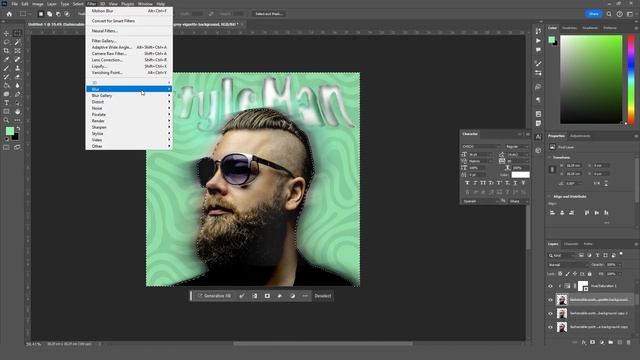Hide the background copy 2 layer
The image size is (640, 360).
pos(550,313)
